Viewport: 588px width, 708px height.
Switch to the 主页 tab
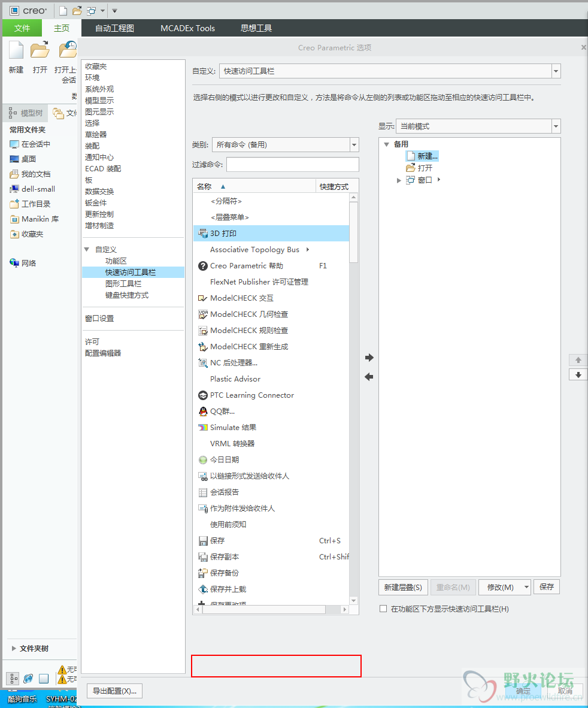point(62,28)
